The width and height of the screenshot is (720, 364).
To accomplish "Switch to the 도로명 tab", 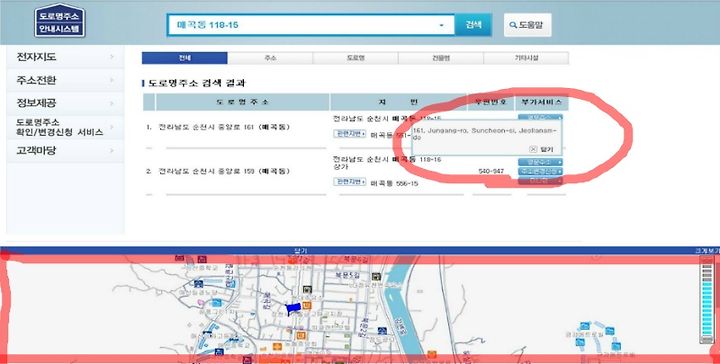I will (x=355, y=58).
